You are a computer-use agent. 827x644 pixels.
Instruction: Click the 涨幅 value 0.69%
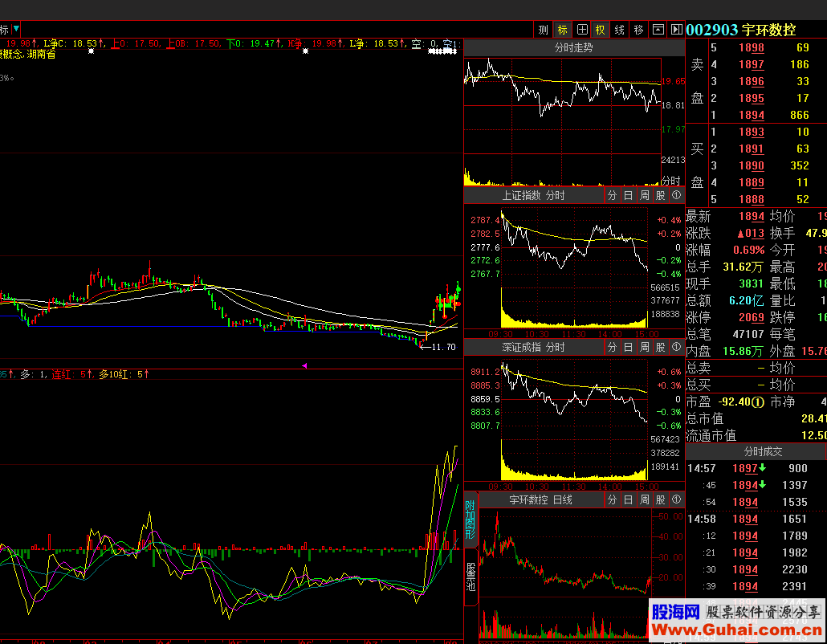[x=749, y=250]
